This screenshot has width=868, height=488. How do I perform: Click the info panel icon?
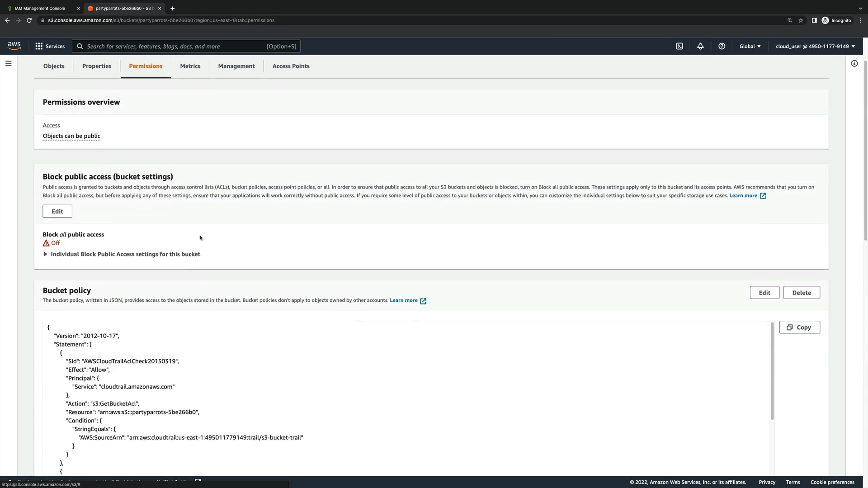(854, 64)
